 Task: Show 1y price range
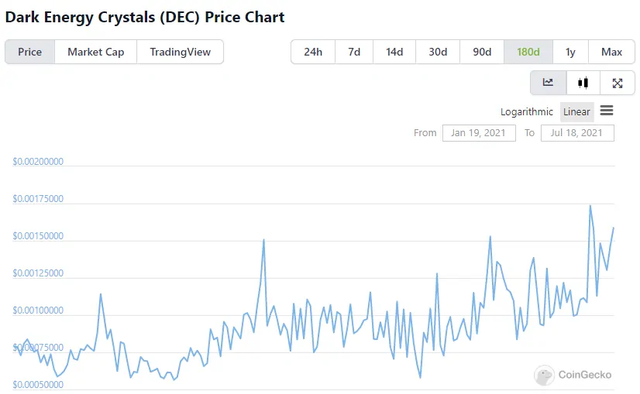tap(570, 52)
